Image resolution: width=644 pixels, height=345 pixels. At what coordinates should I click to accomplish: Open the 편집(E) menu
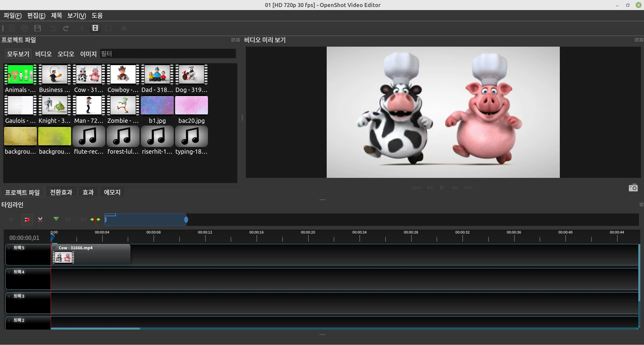pos(36,15)
